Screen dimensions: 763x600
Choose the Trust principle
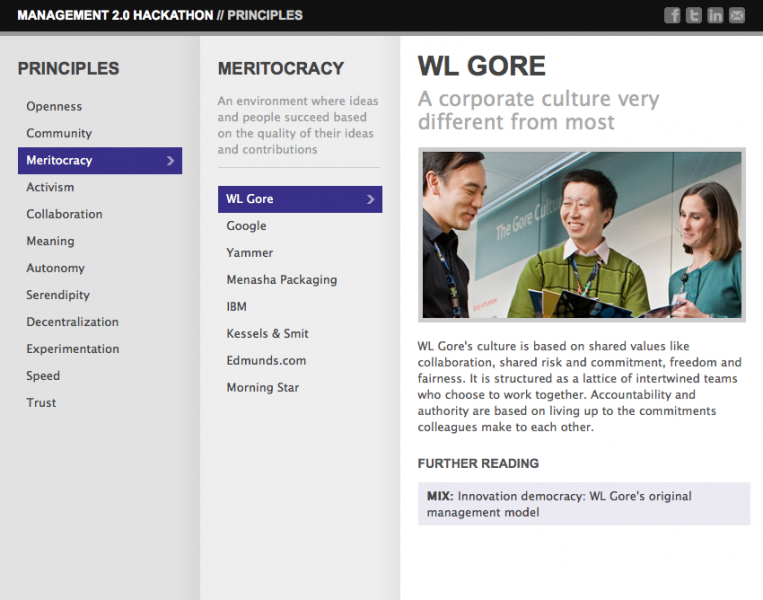click(41, 403)
